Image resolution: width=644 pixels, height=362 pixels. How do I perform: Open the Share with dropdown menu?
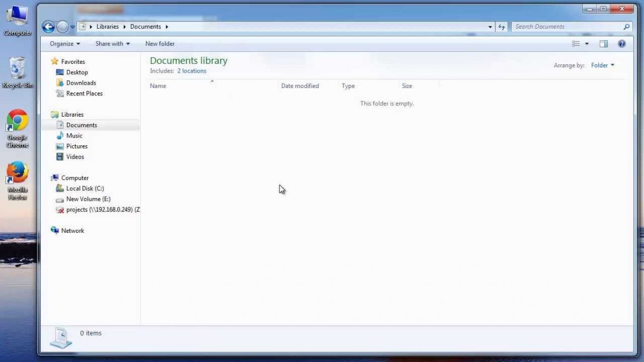(x=112, y=43)
